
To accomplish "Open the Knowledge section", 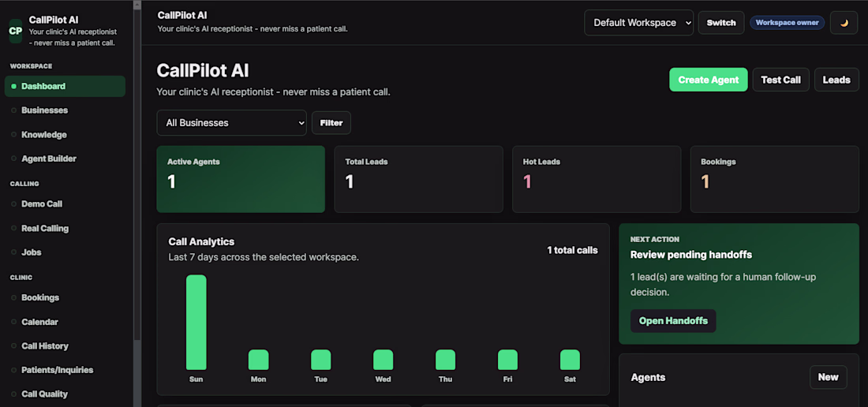I will [x=65, y=134].
